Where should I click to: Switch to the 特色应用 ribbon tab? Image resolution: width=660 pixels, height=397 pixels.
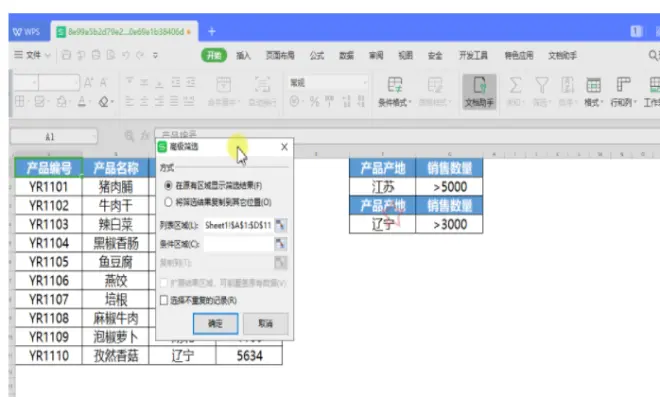[x=519, y=55]
